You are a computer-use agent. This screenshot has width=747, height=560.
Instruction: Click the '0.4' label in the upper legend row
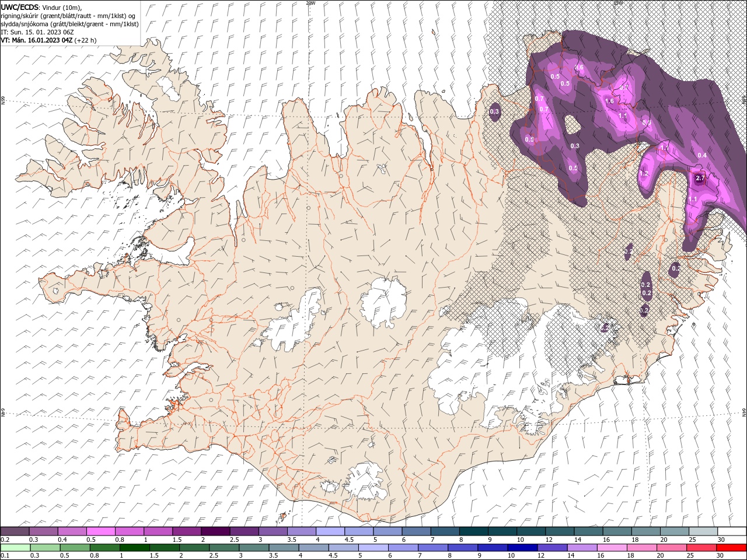[x=62, y=540]
